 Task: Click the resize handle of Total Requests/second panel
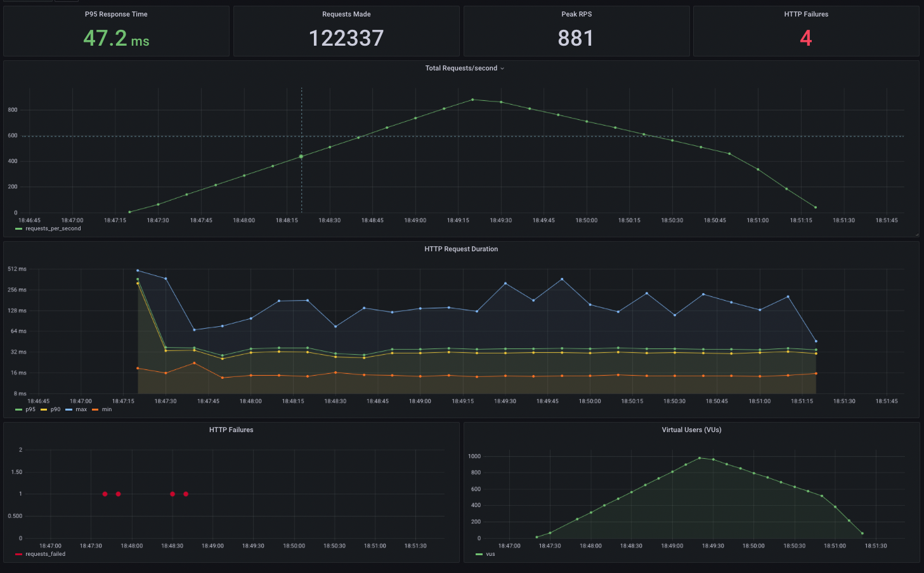point(916,234)
